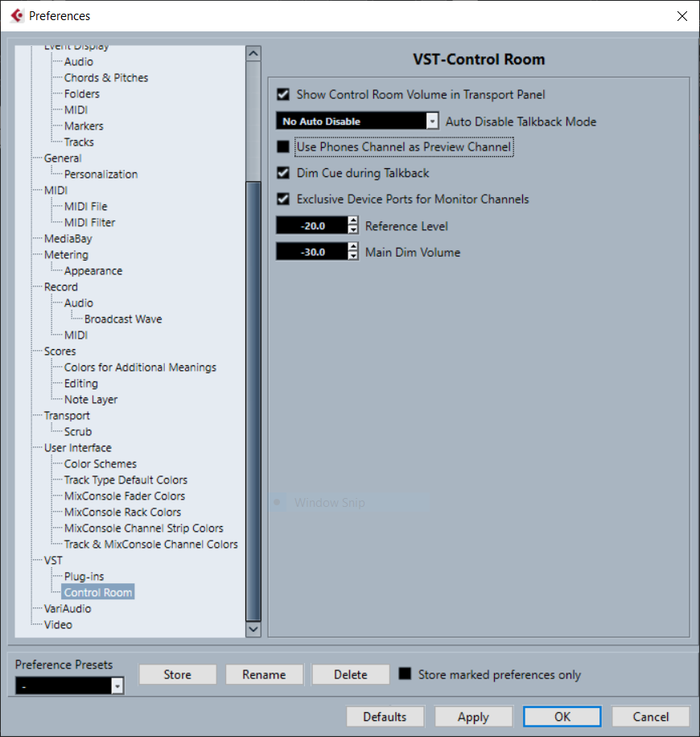Select Chords & Pitches in tree
The width and height of the screenshot is (700, 737).
pos(106,77)
